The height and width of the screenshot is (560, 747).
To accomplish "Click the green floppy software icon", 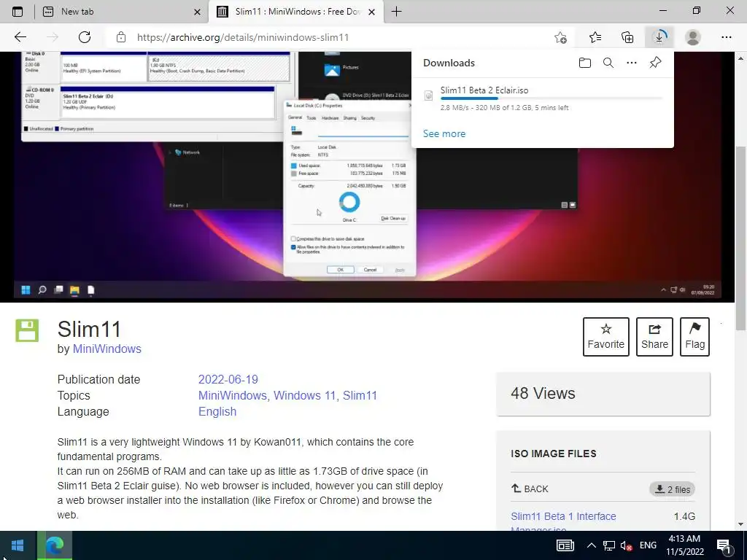I will pos(27,330).
